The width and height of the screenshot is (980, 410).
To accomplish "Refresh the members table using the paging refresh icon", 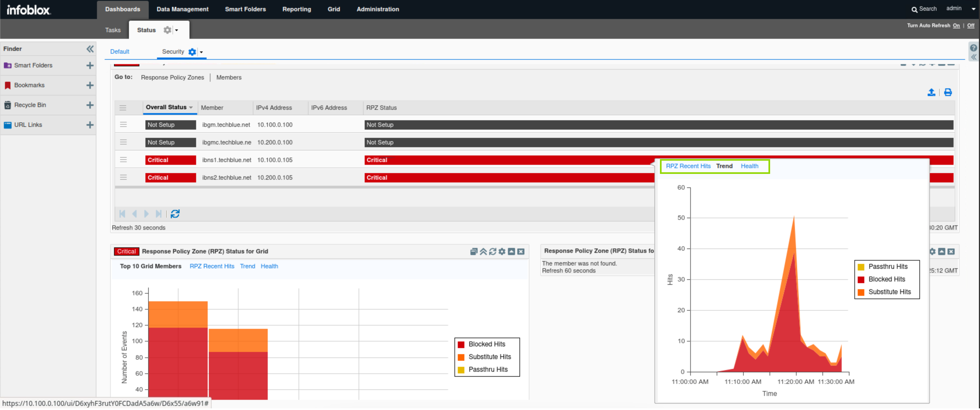I will coord(175,214).
